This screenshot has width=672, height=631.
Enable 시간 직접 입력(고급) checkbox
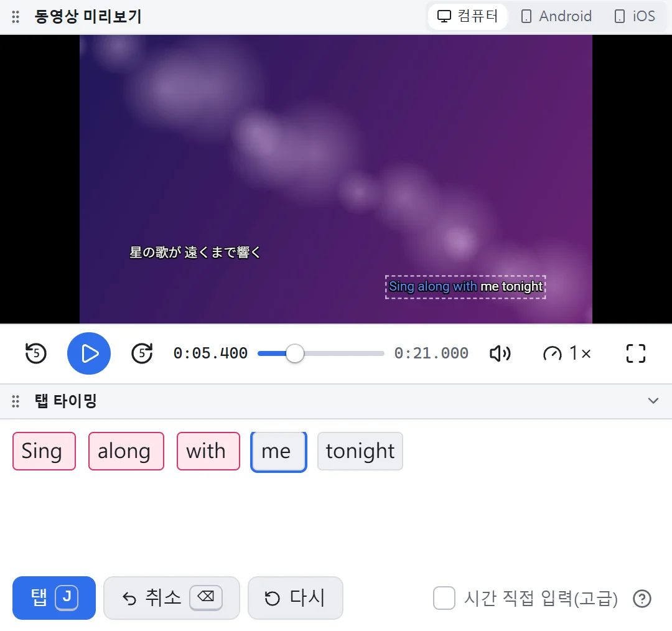pyautogui.click(x=444, y=598)
